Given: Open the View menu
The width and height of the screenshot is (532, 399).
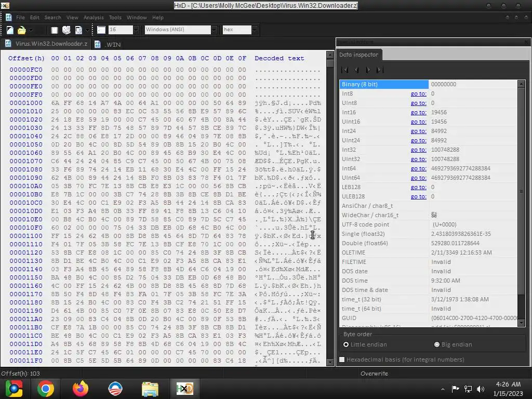Looking at the screenshot, I should [x=72, y=17].
